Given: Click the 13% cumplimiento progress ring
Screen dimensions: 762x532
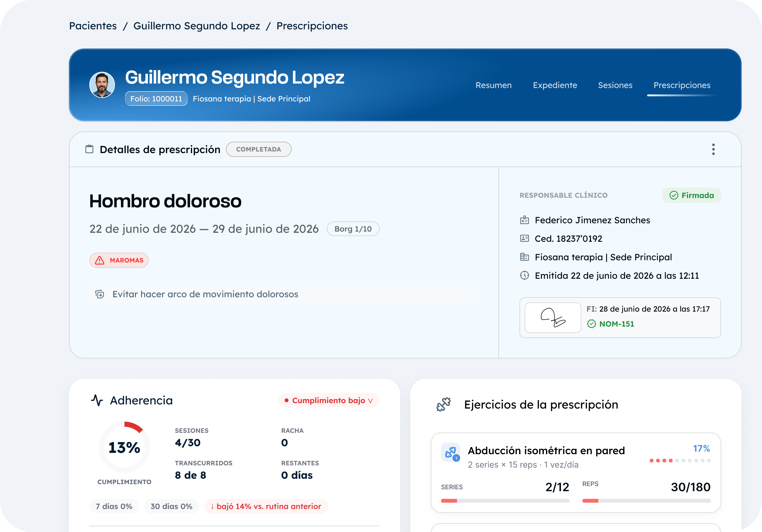Looking at the screenshot, I should point(124,447).
